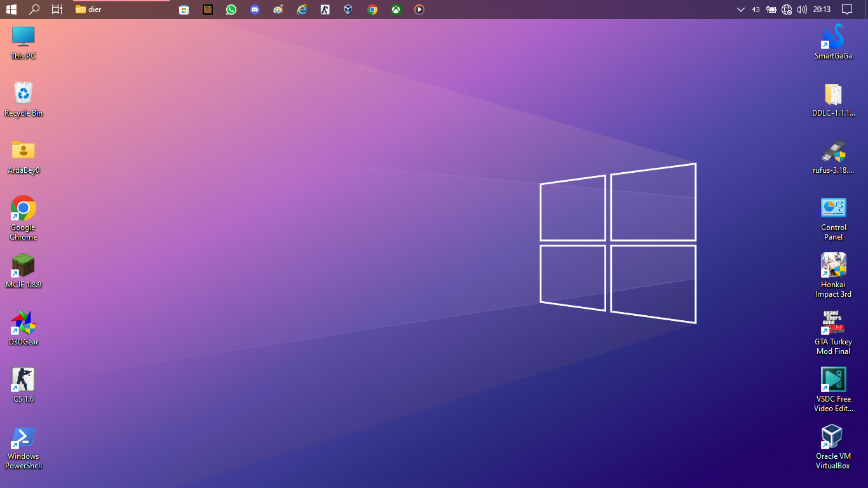This screenshot has width=868, height=488.
Task: Switch to the 'dier' folder window
Action: tap(121, 10)
